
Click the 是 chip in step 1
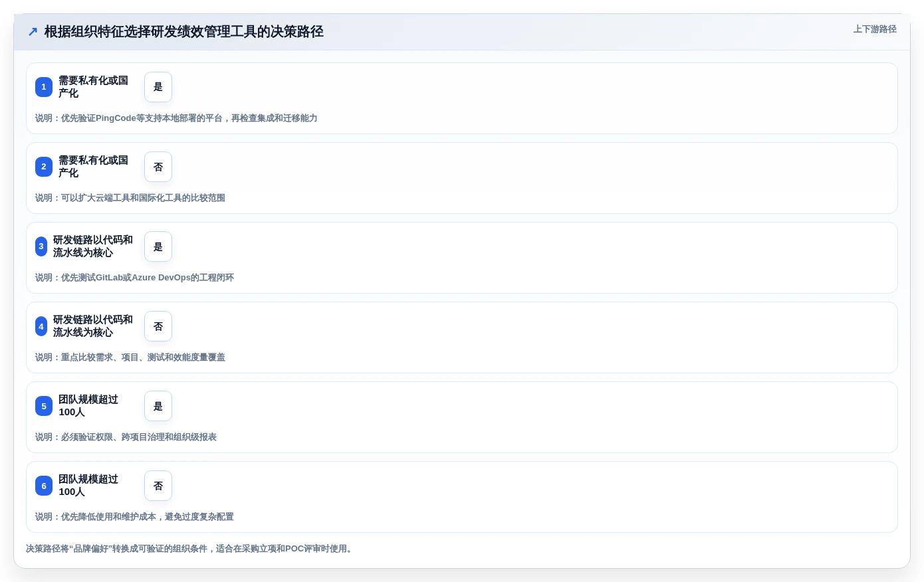pos(158,87)
